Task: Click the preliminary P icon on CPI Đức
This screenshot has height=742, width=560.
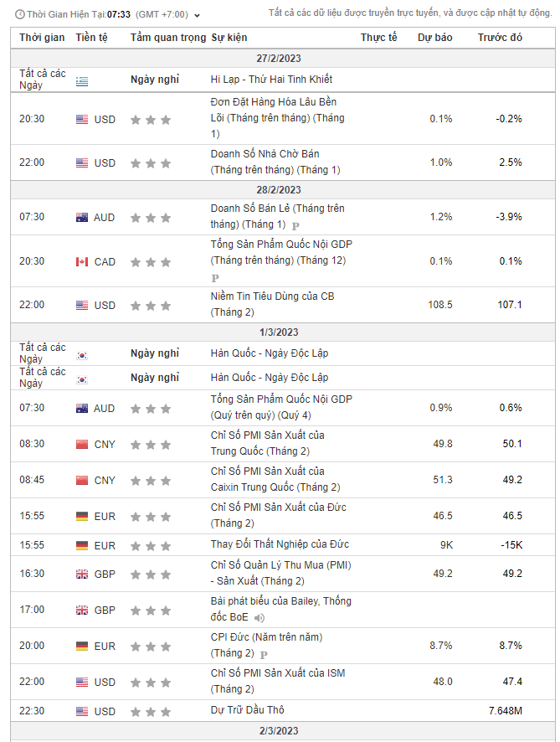Action: pos(264,654)
